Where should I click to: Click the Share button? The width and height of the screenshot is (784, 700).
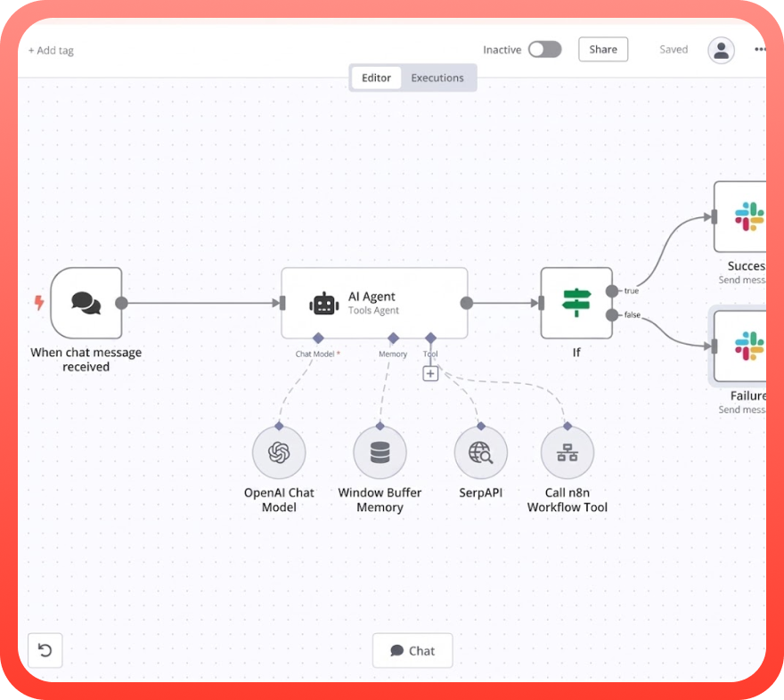[603, 50]
